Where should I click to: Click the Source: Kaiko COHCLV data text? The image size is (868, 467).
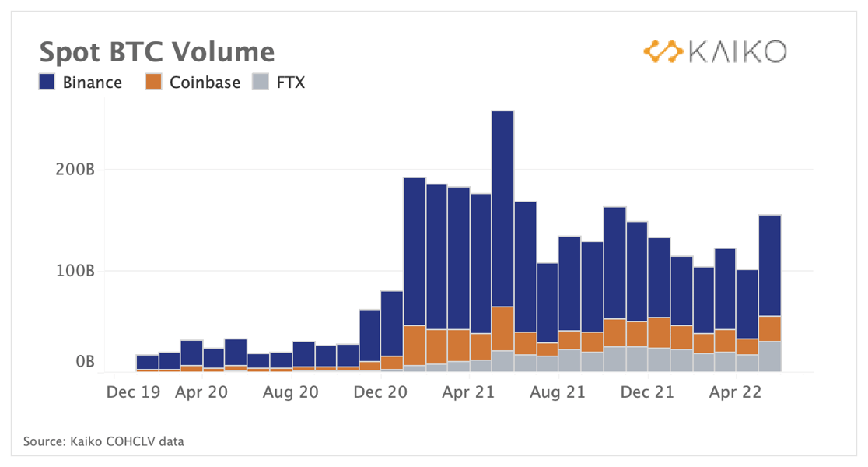click(x=103, y=441)
